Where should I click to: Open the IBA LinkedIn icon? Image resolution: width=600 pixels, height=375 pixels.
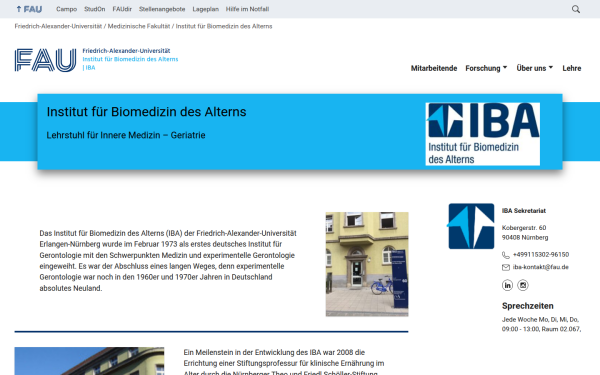507,285
